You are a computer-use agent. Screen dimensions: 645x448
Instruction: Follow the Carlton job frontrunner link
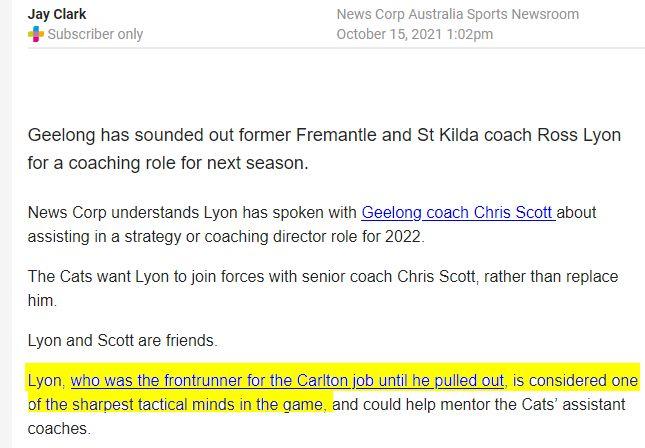click(288, 381)
